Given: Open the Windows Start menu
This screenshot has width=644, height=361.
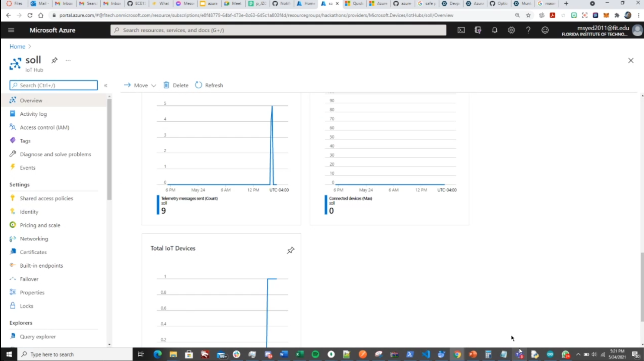Looking at the screenshot, I should [9, 354].
